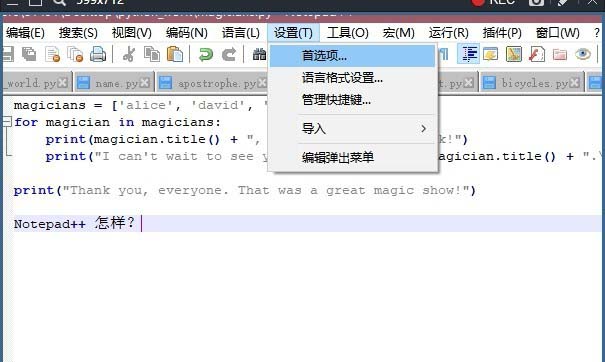Screen dimensions: 605x362
Task: Open the 编辑(E) menu
Action: coord(25,33)
